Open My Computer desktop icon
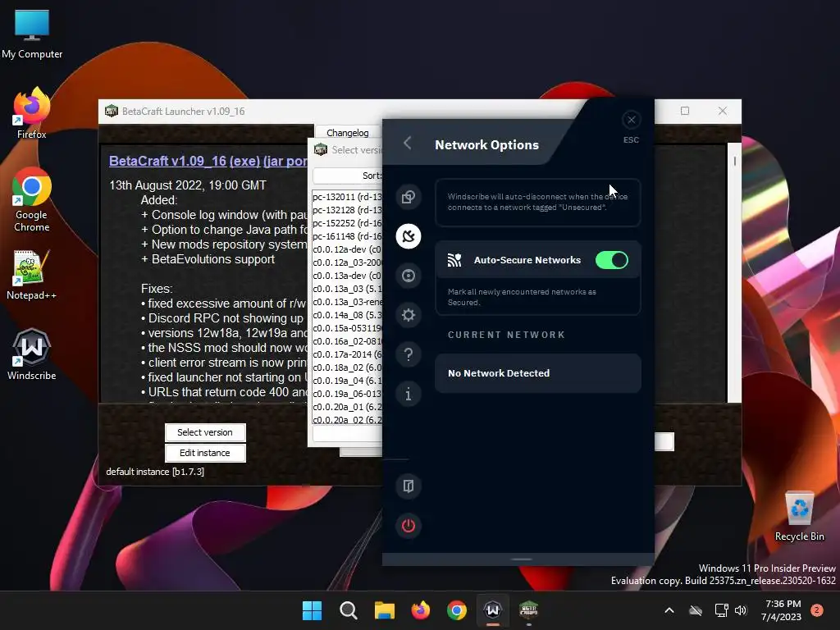Viewport: 840px width, 630px height. 32,34
